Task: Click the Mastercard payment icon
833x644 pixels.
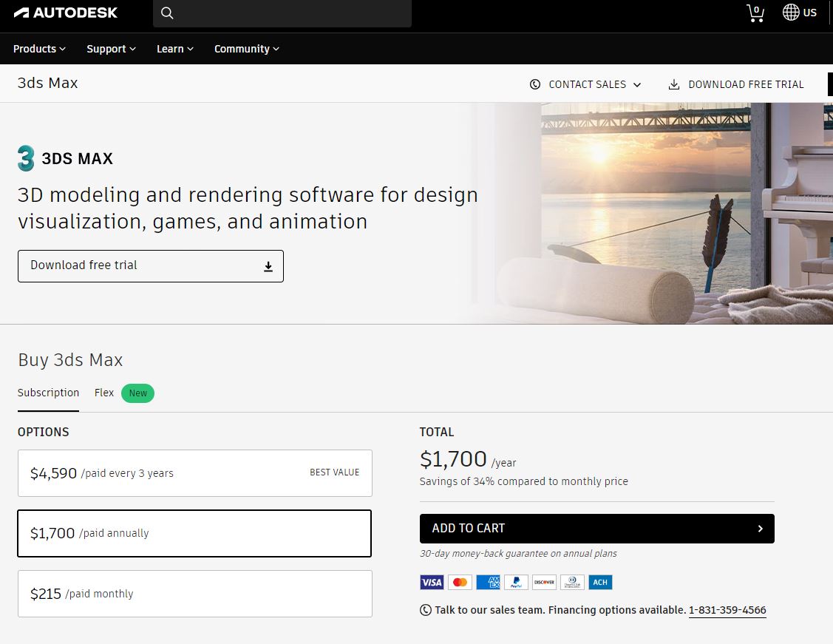Action: click(x=460, y=583)
